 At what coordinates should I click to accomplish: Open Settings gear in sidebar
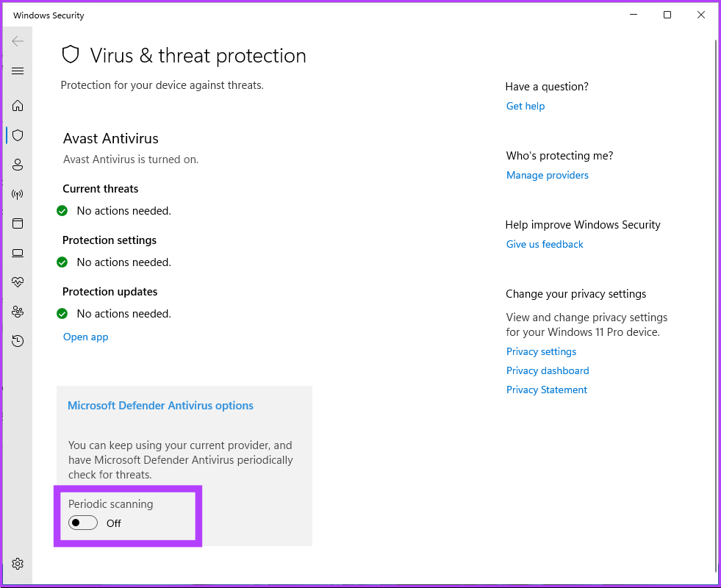coord(18,564)
